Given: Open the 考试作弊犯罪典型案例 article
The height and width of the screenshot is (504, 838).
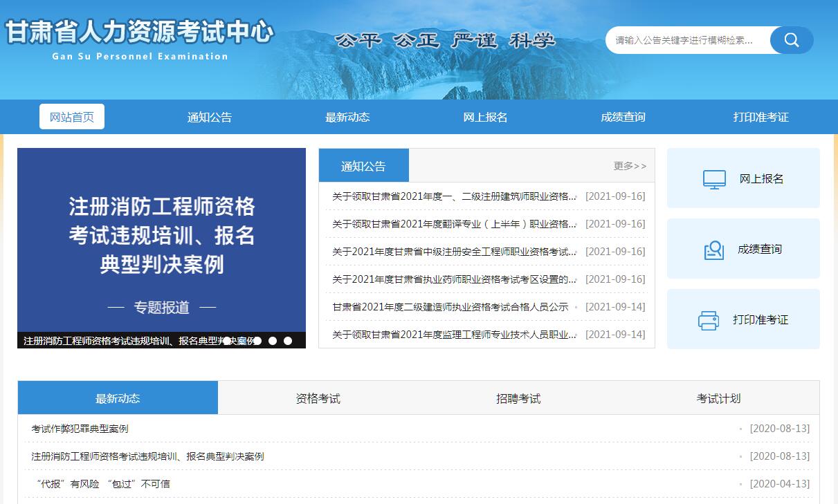Looking at the screenshot, I should pyautogui.click(x=80, y=429).
